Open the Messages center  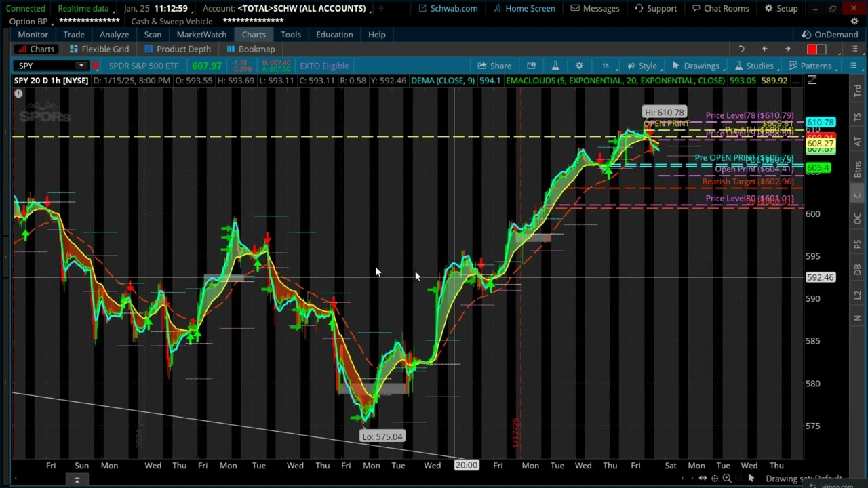click(x=595, y=8)
